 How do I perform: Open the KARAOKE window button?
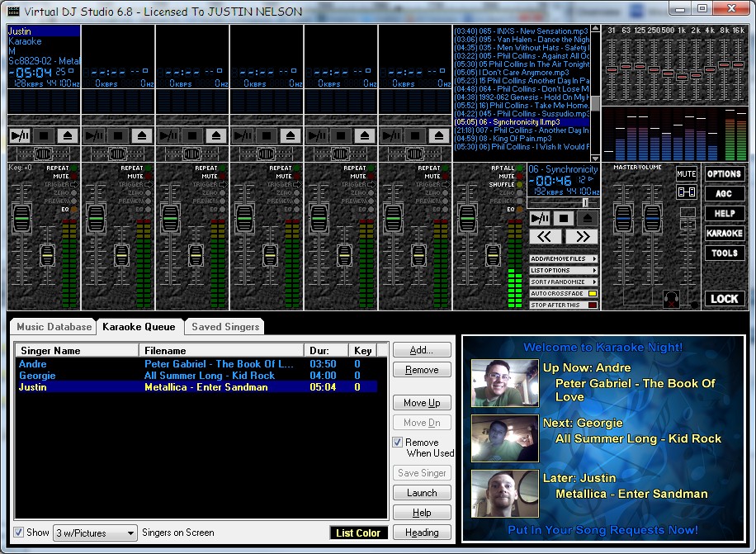(724, 233)
